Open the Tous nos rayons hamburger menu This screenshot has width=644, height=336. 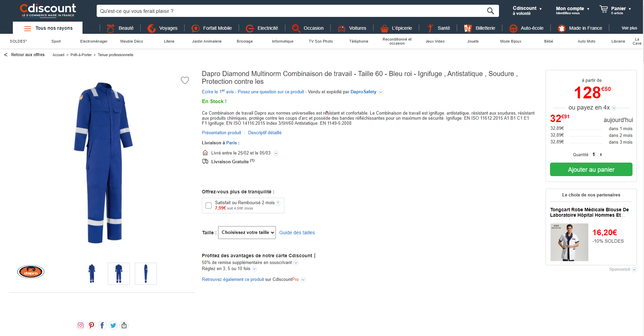point(28,28)
